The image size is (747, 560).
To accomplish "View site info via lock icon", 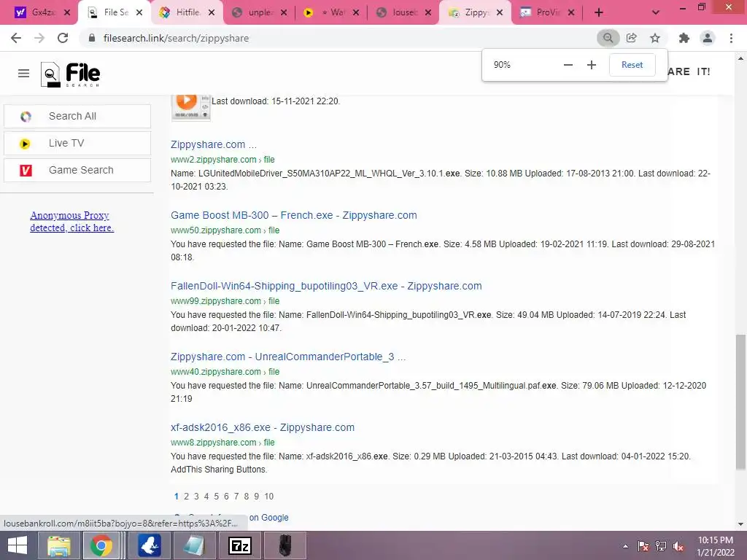I will (91, 38).
